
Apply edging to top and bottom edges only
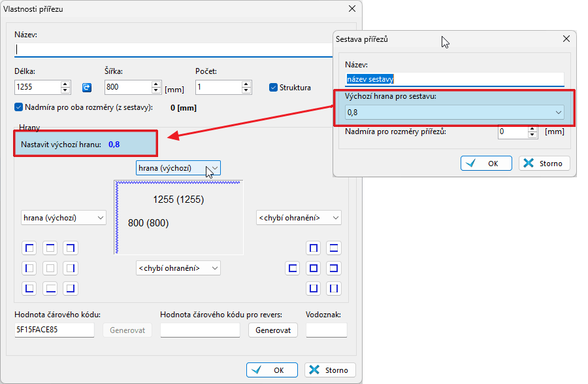pos(334,248)
